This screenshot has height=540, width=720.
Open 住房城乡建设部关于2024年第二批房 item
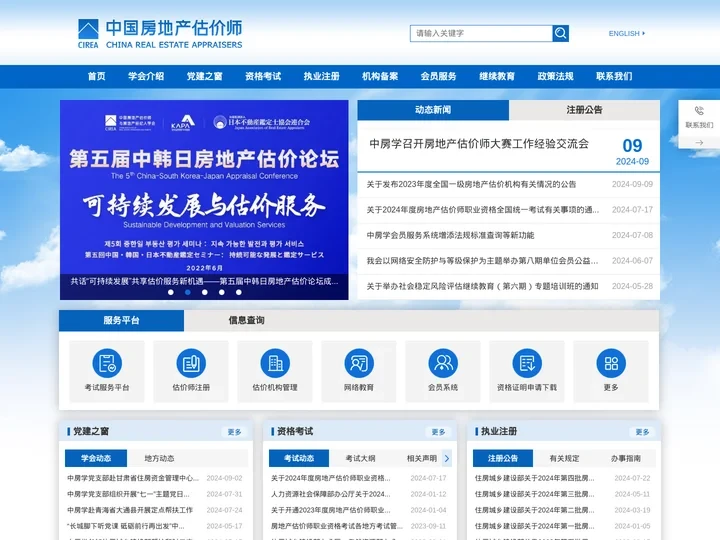point(534,510)
